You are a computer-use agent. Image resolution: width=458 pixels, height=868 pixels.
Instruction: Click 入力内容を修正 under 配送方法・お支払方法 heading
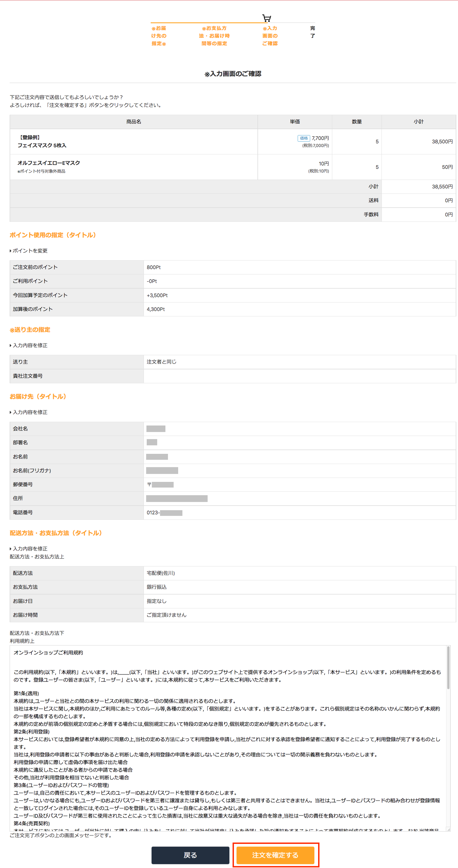point(30,548)
